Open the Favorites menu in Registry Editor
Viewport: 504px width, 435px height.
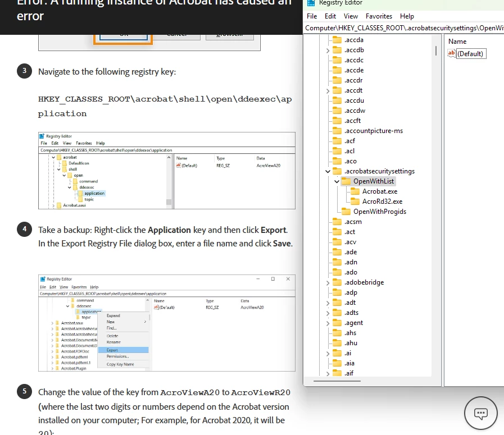[379, 16]
